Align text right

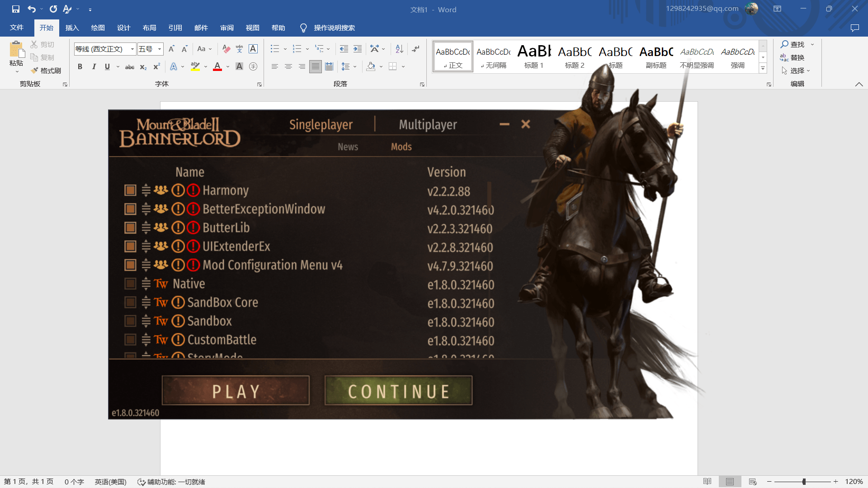click(302, 66)
